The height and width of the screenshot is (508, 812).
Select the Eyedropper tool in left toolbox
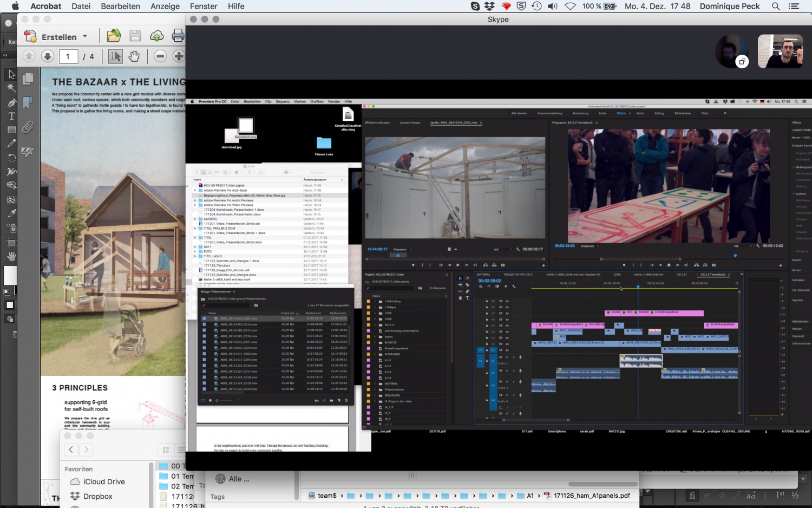[11, 213]
